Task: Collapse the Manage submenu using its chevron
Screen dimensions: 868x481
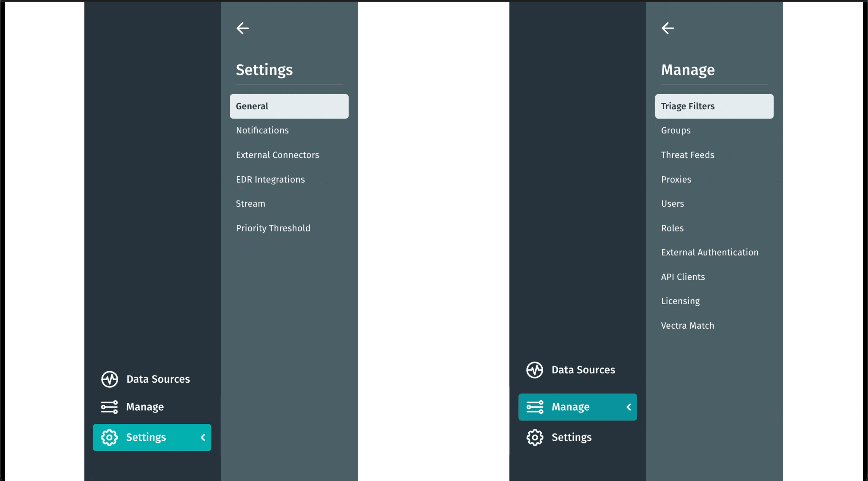Action: tap(628, 407)
